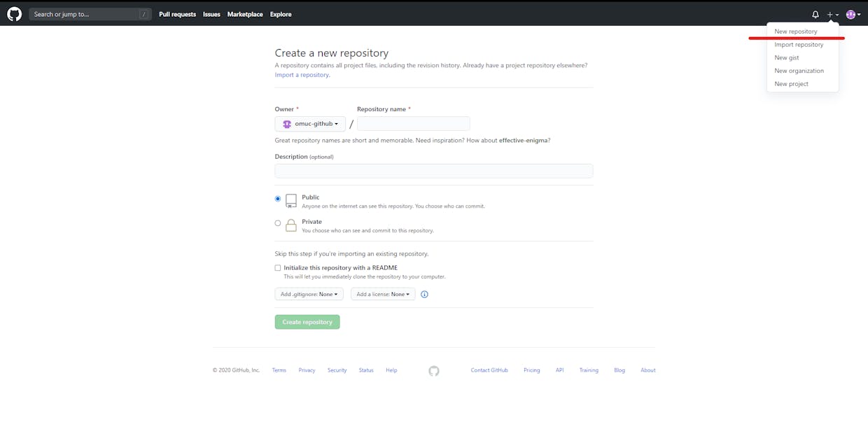Image resolution: width=868 pixels, height=438 pixels.
Task: Click the slash shortcut key in search box
Action: point(143,14)
